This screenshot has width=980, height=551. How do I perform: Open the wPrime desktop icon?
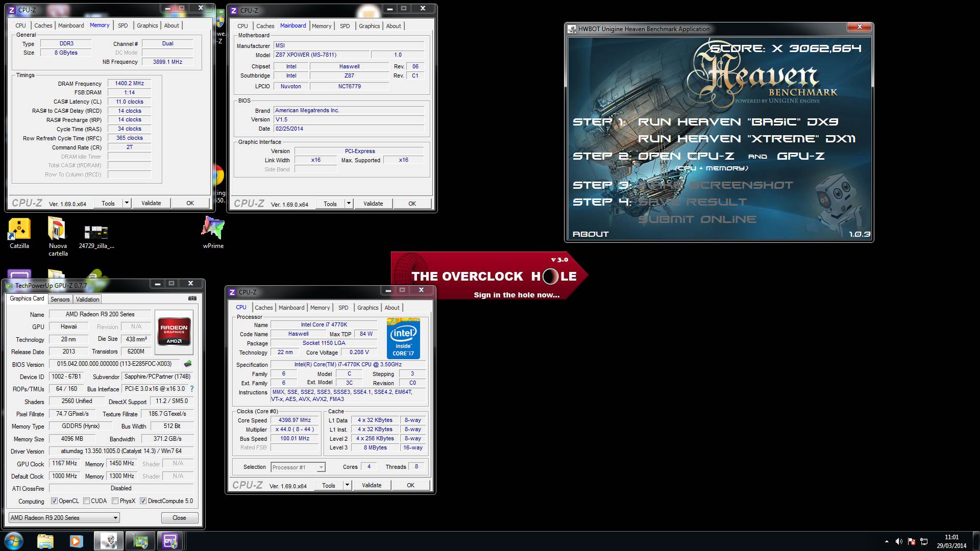(213, 232)
